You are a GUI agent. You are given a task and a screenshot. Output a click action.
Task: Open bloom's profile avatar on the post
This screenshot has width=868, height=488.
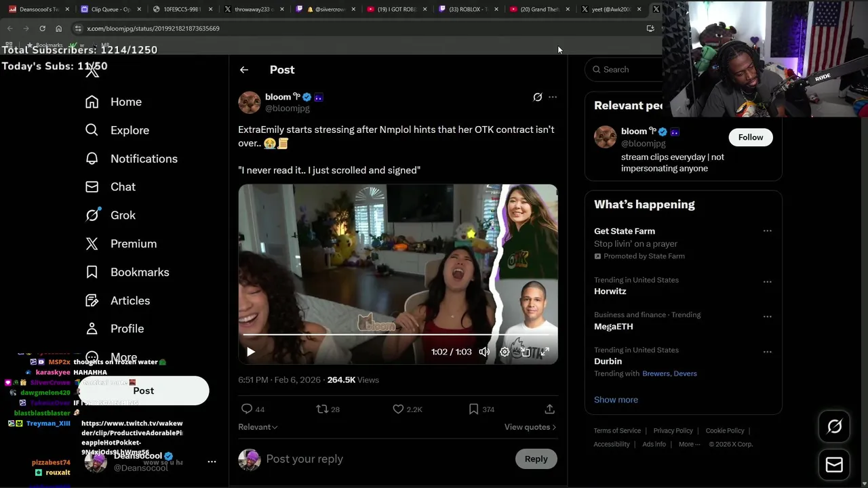(250, 102)
